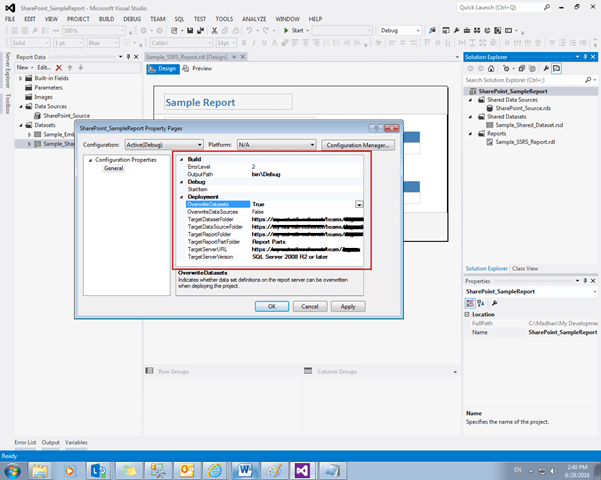
Task: Open Visual Studio taskbar icon
Action: (x=302, y=470)
